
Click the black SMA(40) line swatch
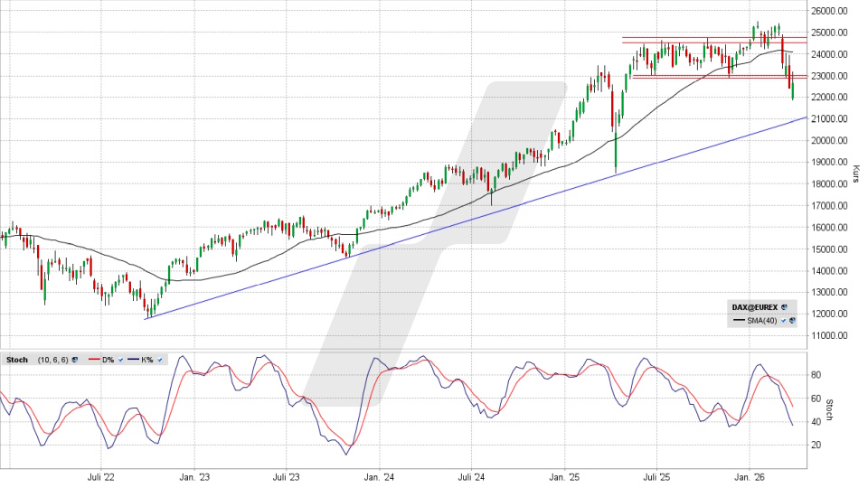click(739, 321)
